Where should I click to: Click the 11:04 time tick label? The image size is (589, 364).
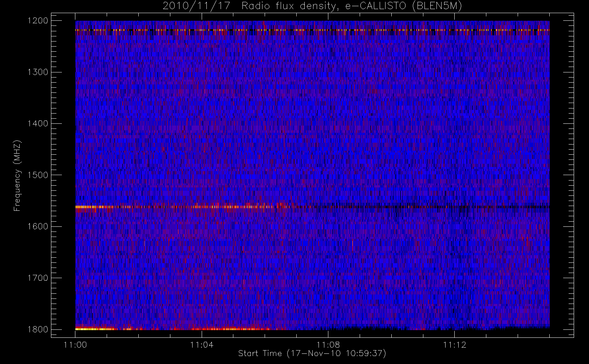tap(202, 345)
